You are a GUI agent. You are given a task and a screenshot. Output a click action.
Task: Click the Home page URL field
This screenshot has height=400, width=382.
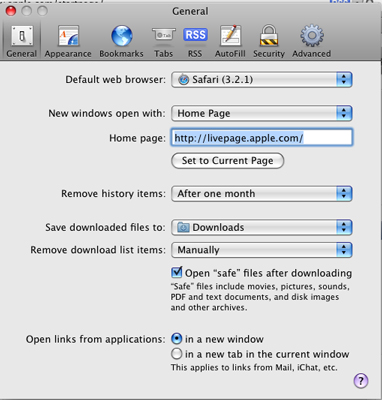click(262, 138)
